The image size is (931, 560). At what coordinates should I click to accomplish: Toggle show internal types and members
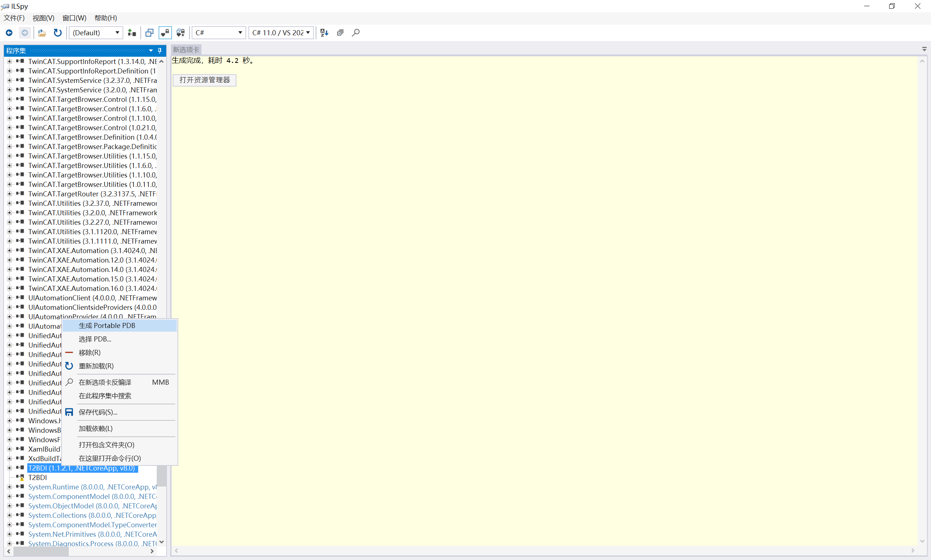pyautogui.click(x=165, y=33)
